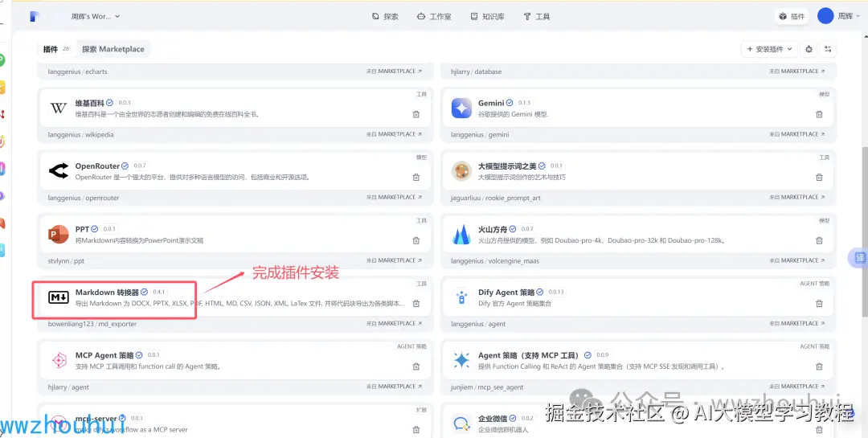Delete the Dify Agent 策略 plugin trash icon
Viewport: 868px width, 438px height.
point(819,304)
